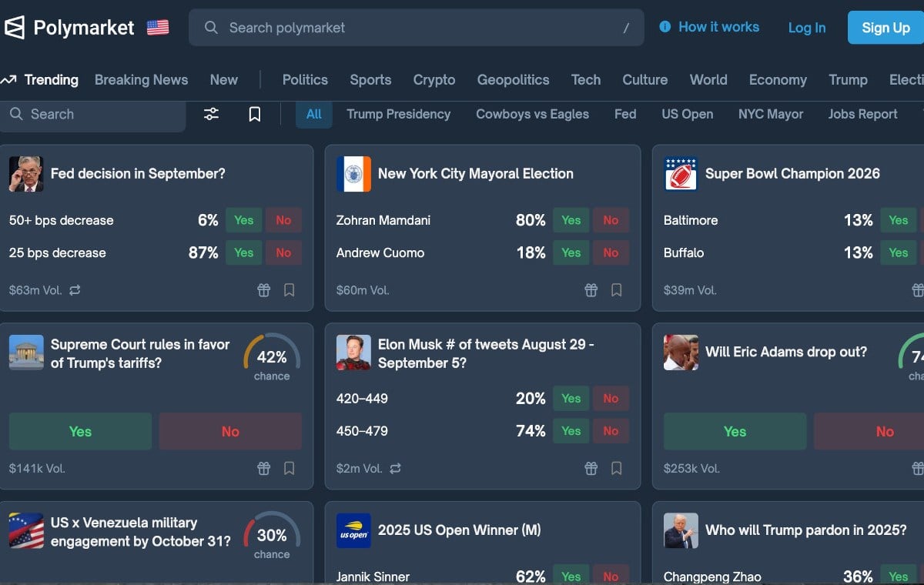Open the Super Bowl football thumbnail
Image resolution: width=924 pixels, height=585 pixels.
[681, 174]
